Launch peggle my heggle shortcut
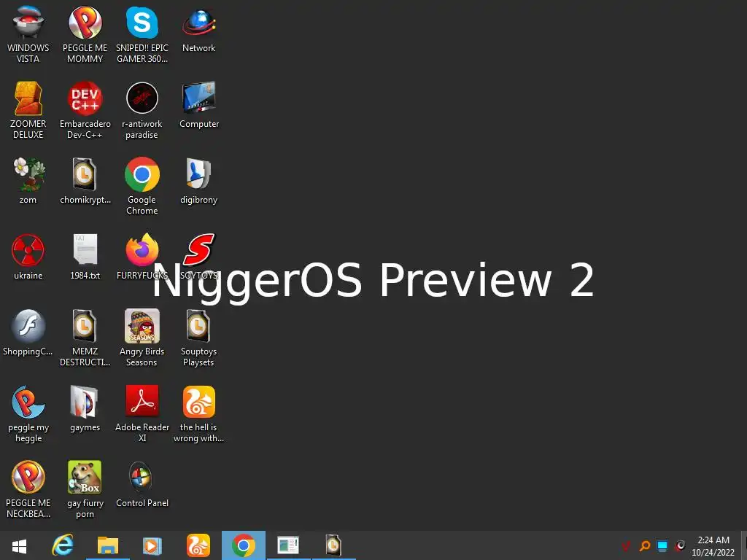Viewport: 747px width, 560px height. [28, 413]
